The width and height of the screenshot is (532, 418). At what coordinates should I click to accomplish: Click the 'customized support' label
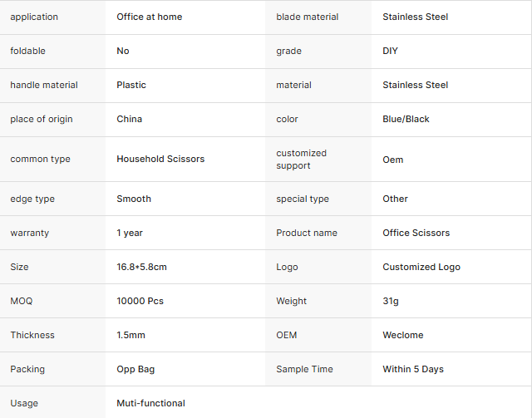pyautogui.click(x=302, y=159)
